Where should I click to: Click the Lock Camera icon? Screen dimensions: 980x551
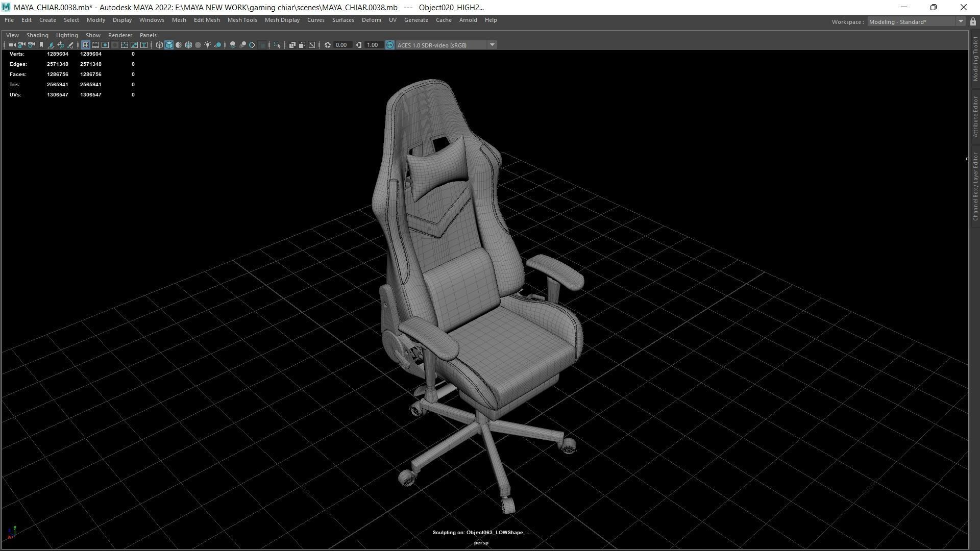[x=21, y=45]
